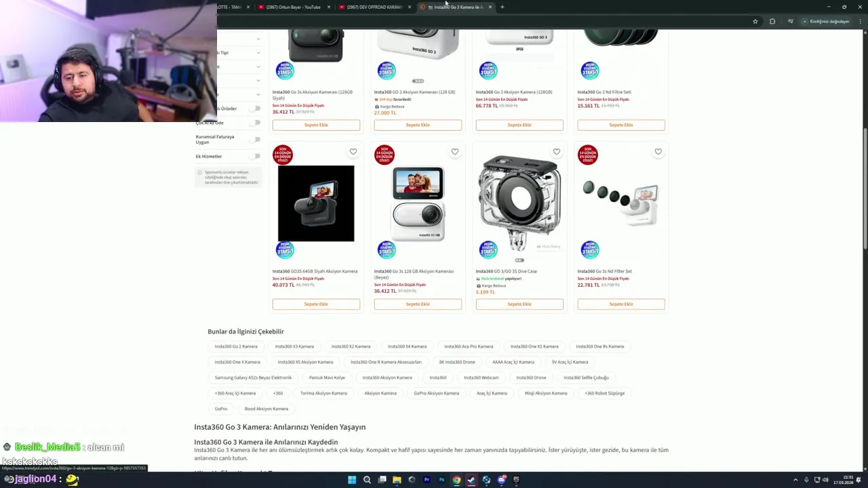Open the Insta360 Selfie Çubuğu suggestion
868x488 pixels.
click(586, 378)
